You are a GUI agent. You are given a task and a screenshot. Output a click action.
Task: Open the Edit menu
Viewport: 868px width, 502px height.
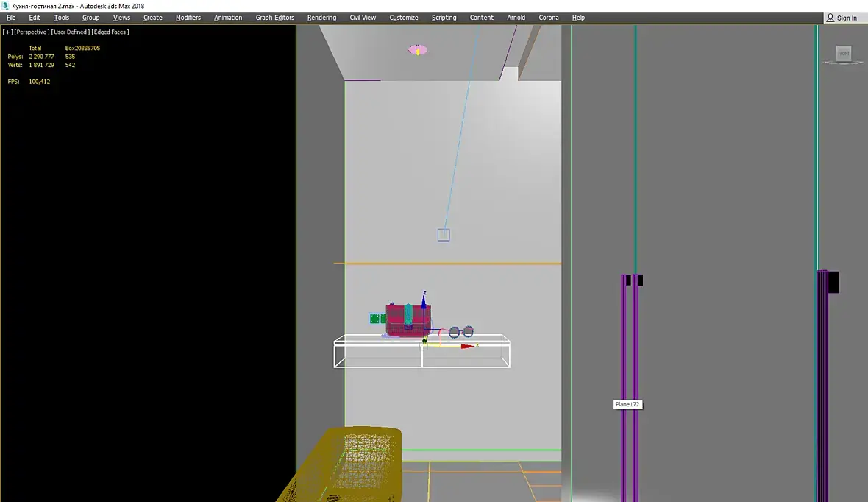[x=35, y=18]
